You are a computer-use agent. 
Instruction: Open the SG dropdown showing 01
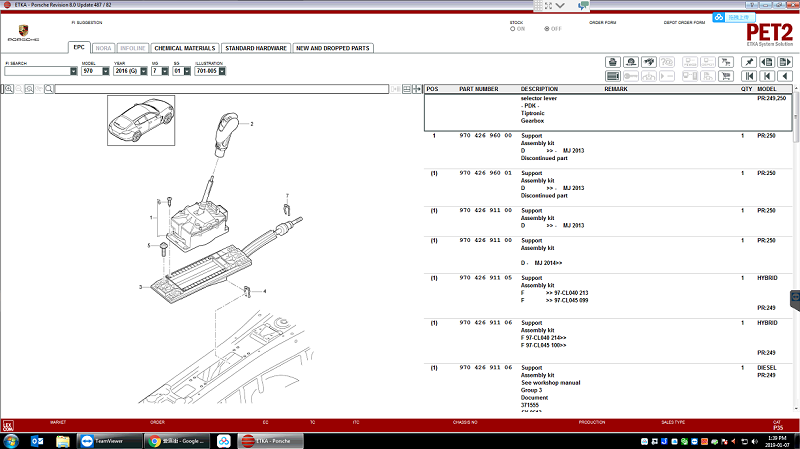tap(187, 71)
